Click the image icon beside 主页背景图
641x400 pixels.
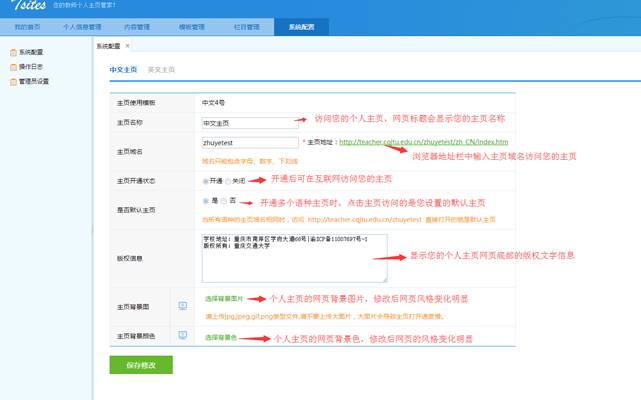(x=183, y=306)
